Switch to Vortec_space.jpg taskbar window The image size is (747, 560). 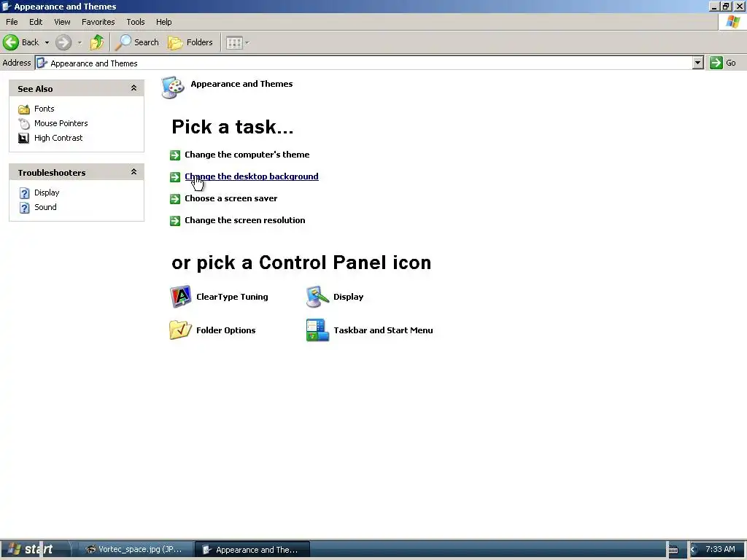pos(135,549)
